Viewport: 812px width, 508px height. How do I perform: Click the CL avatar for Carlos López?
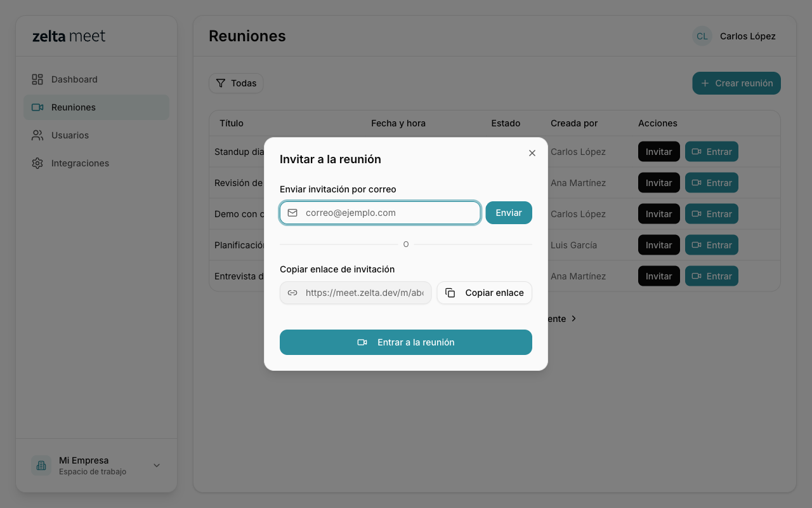[702, 36]
